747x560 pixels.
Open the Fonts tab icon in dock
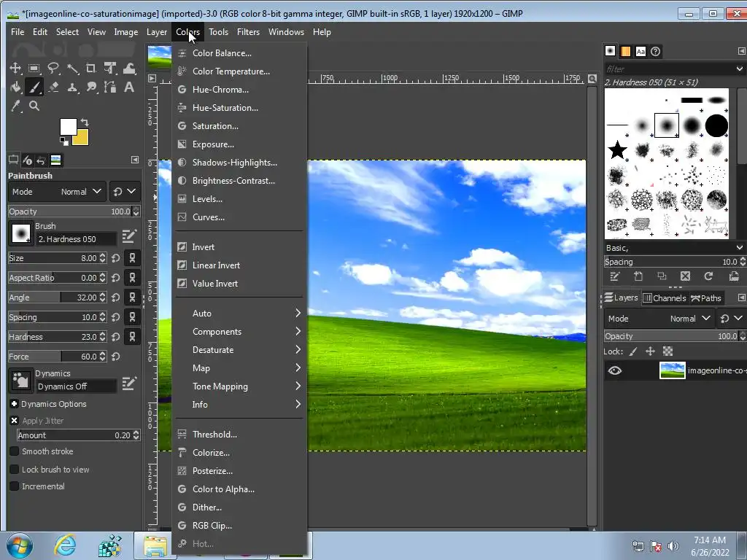[x=640, y=52]
